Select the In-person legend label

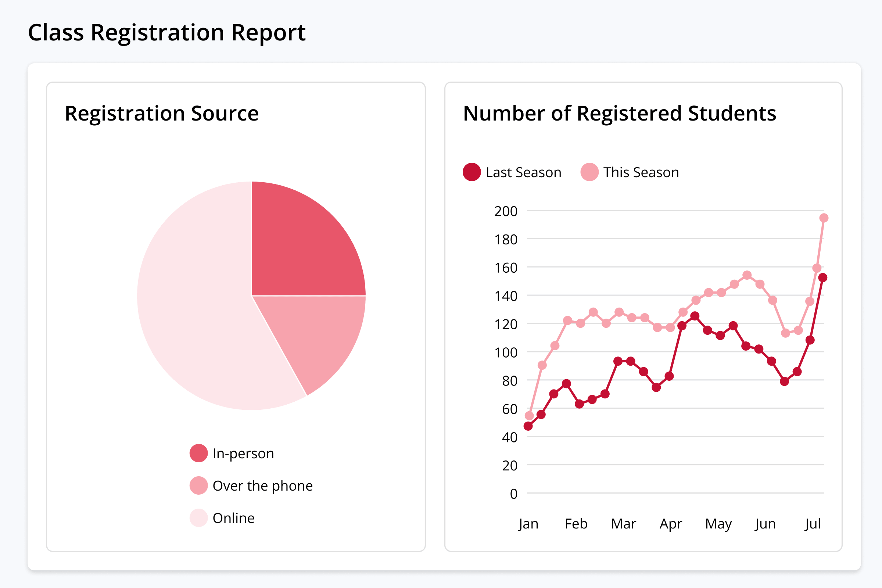(243, 454)
